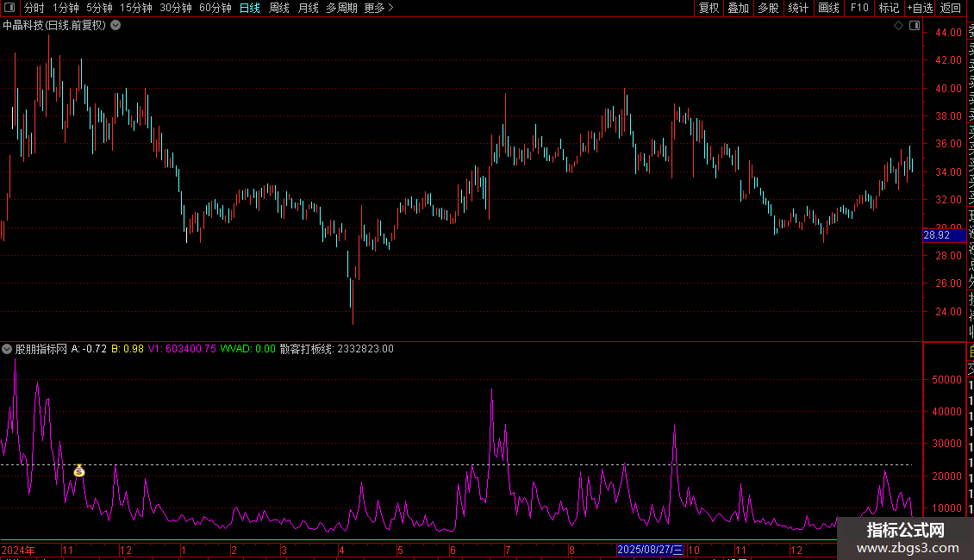This screenshot has width=974, height=560.
Task: Click the diamond icon in chart corner
Action: click(898, 26)
